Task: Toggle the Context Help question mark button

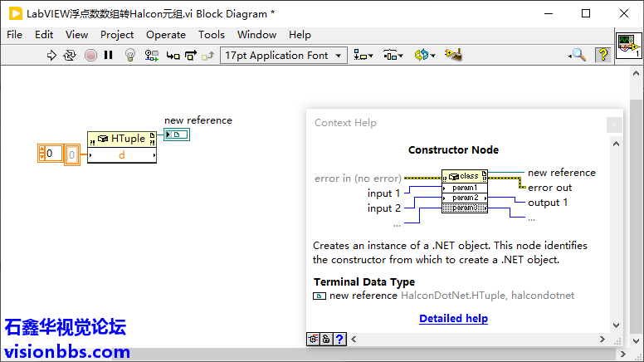Action: point(603,56)
